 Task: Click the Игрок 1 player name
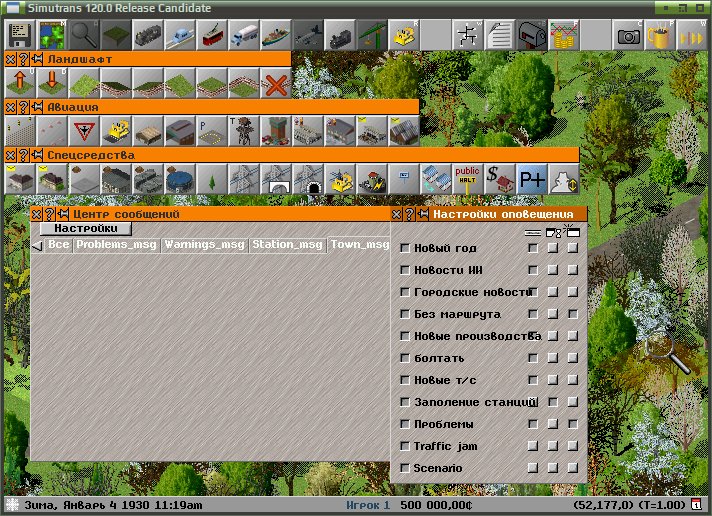368,505
